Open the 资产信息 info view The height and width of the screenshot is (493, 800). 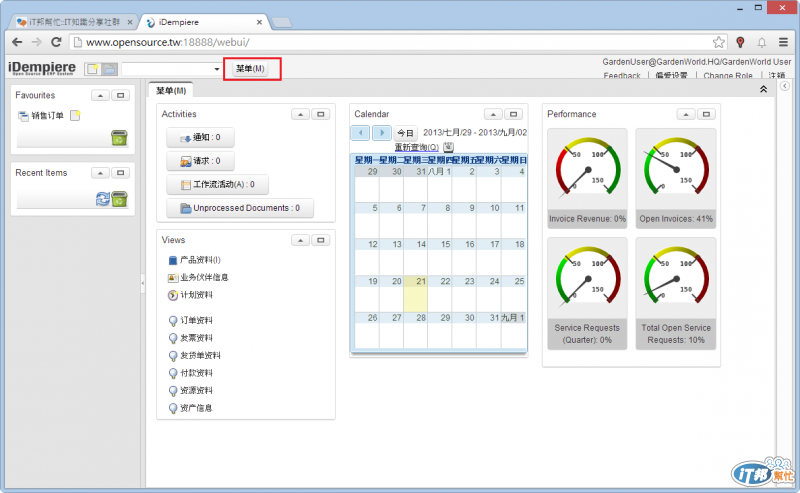tap(190, 408)
